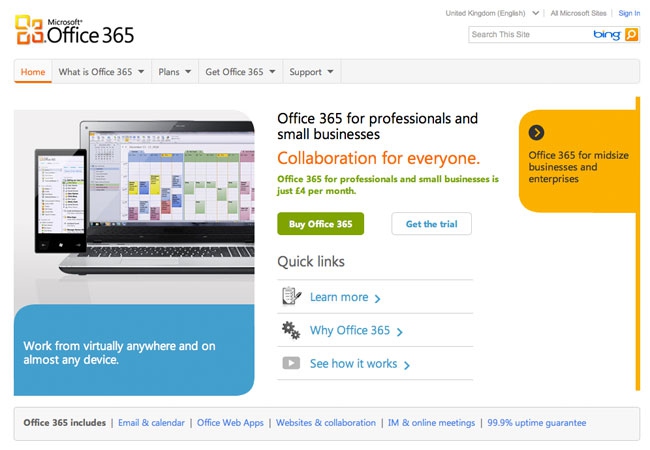
Task: Click the Office 365 includes label
Action: [x=65, y=423]
